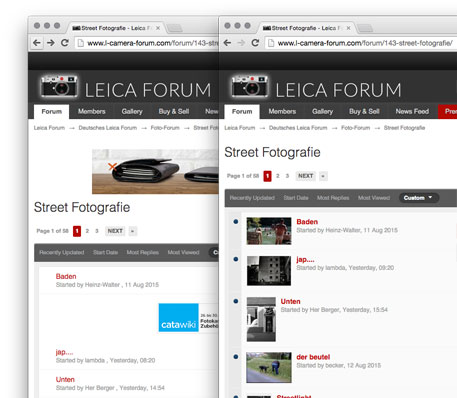Click NEXT in left window pagination

[115, 231]
